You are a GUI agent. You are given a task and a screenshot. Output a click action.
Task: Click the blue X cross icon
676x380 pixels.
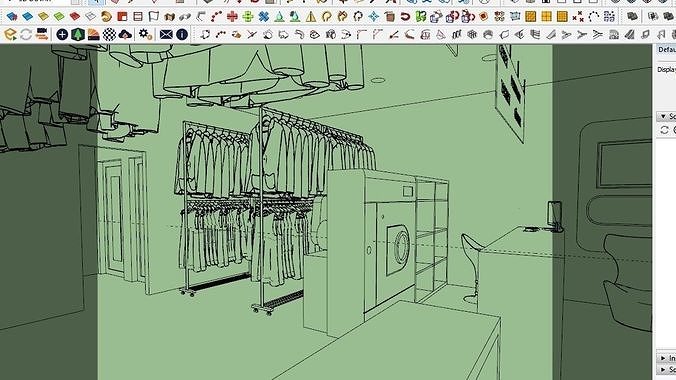264,17
